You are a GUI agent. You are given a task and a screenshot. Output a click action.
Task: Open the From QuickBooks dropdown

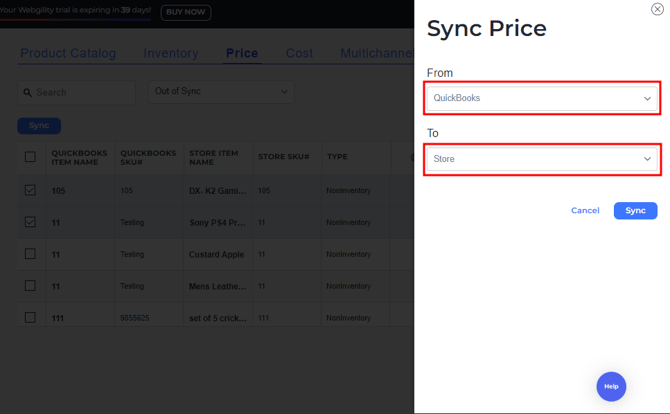[x=541, y=98]
